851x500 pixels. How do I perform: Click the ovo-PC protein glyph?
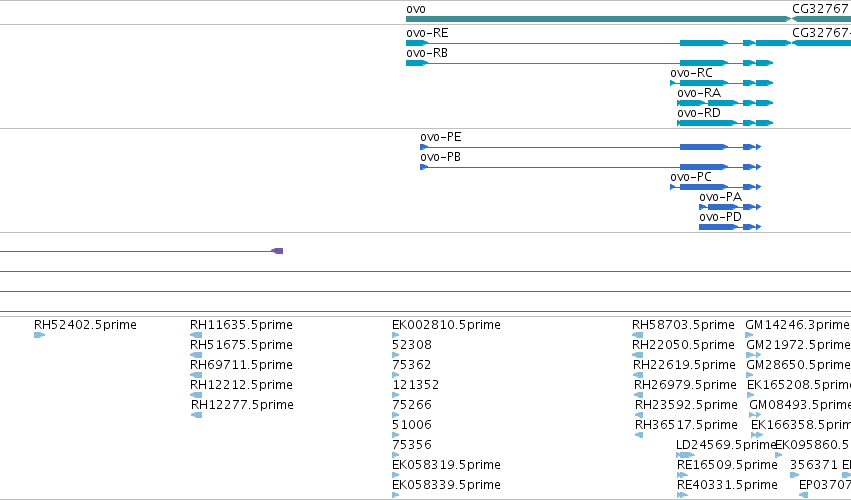[x=715, y=187]
